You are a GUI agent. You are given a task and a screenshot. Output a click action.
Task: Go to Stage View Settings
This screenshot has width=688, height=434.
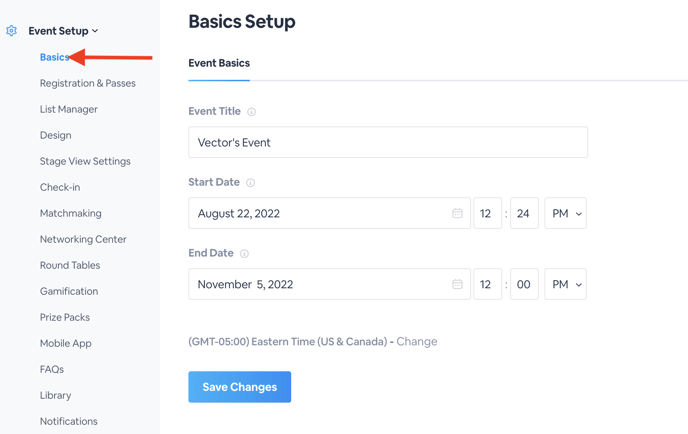click(85, 161)
